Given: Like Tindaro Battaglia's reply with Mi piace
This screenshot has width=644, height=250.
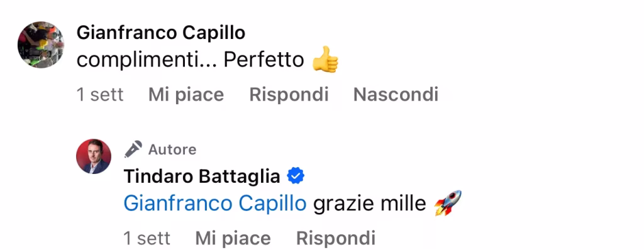Looking at the screenshot, I should [233, 238].
